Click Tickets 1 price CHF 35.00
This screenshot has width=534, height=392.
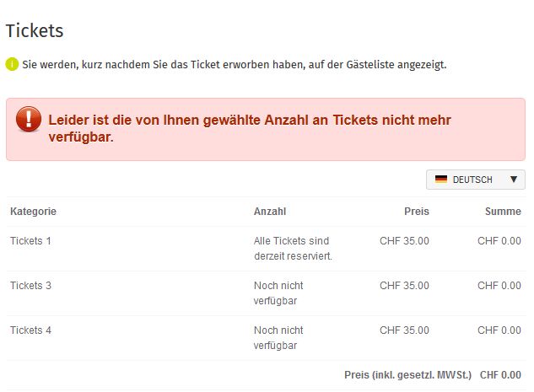click(x=404, y=241)
